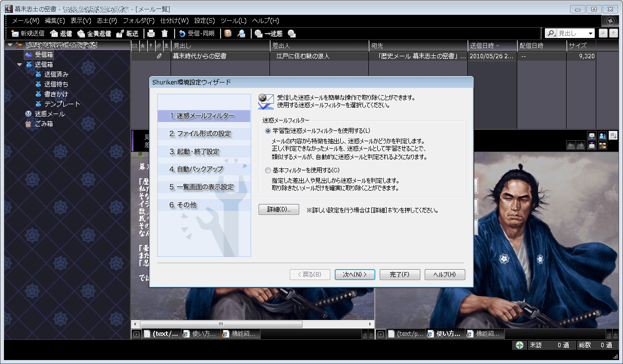The height and width of the screenshot is (364, 623).
Task: Click the previous mail left arrow in preview
Action: click(571, 145)
